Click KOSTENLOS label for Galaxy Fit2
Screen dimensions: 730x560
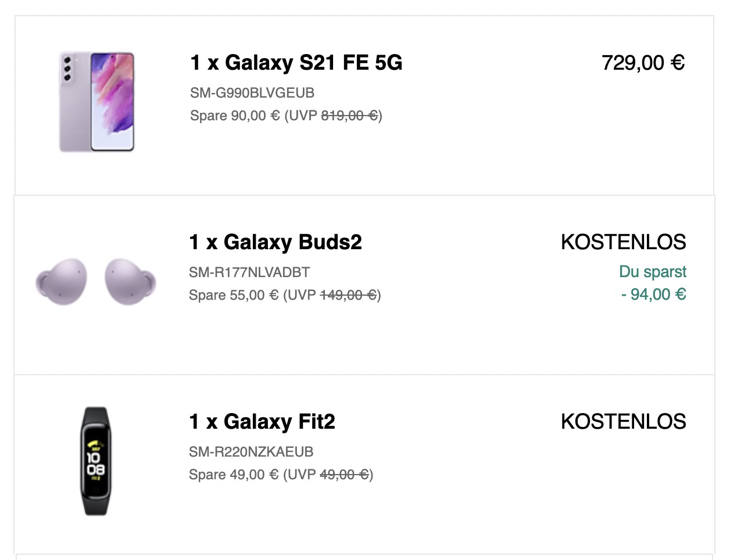click(623, 422)
